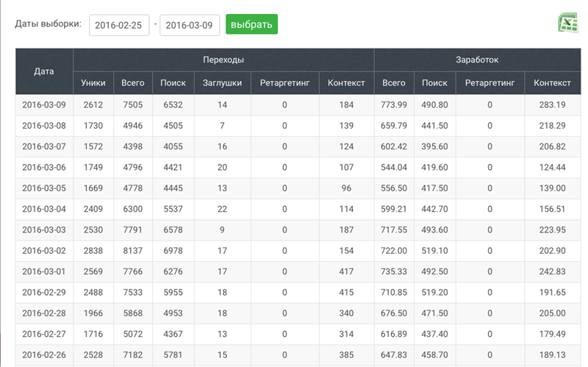Click the end date field 2016-03-09

190,25
